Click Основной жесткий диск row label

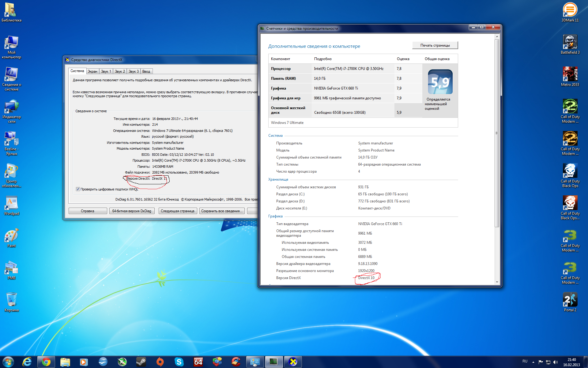[288, 110]
